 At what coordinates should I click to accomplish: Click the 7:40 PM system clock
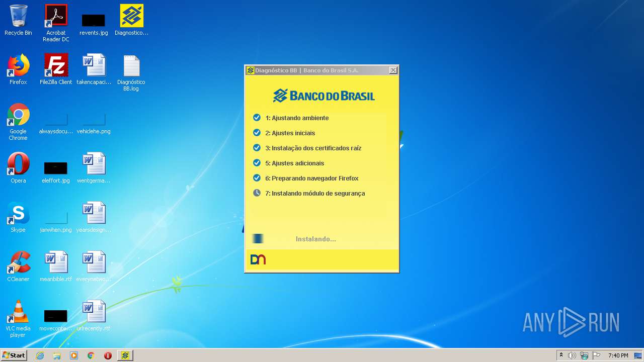[618, 355]
